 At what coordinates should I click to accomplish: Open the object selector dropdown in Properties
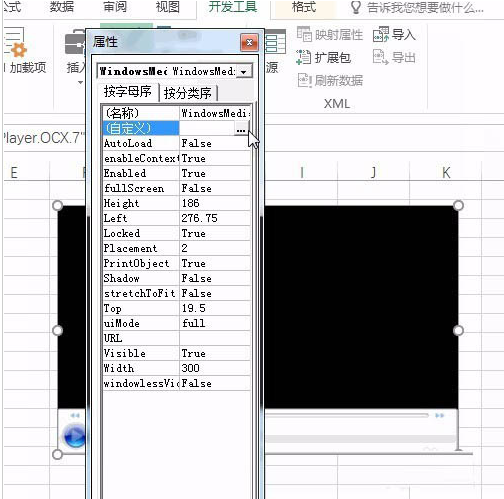pos(244,71)
